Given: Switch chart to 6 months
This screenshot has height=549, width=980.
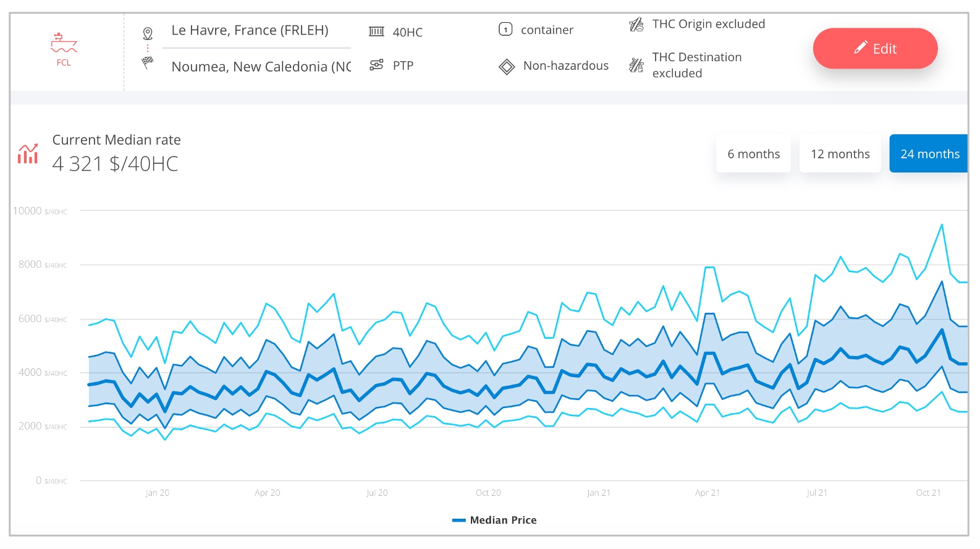Looking at the screenshot, I should pyautogui.click(x=753, y=154).
